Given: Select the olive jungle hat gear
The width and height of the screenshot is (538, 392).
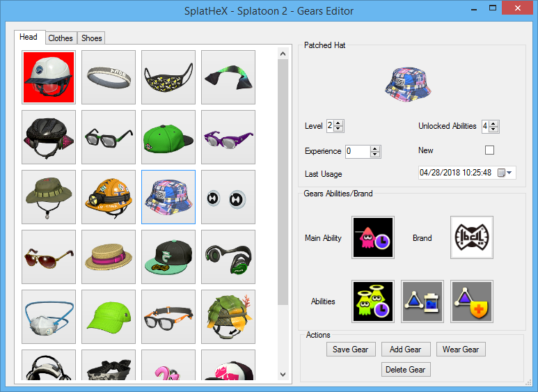Looking at the screenshot, I should tap(49, 197).
